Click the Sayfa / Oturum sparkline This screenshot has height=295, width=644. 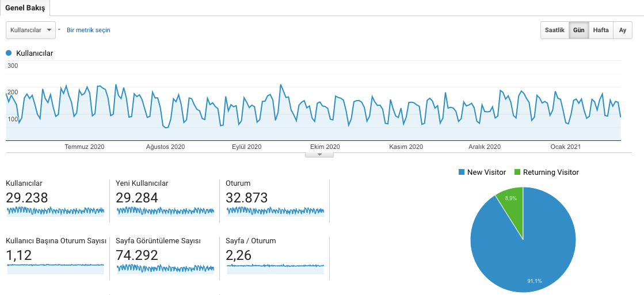tap(276, 269)
